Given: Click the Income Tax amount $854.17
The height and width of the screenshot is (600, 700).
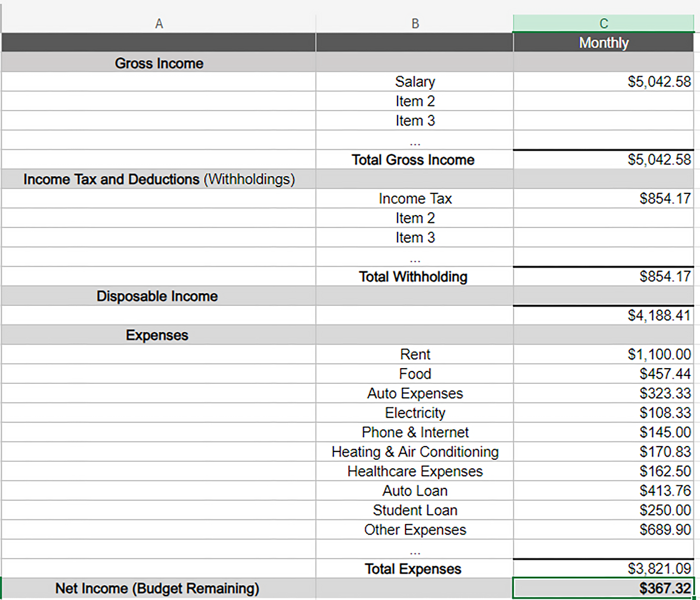Looking at the screenshot, I should click(603, 198).
